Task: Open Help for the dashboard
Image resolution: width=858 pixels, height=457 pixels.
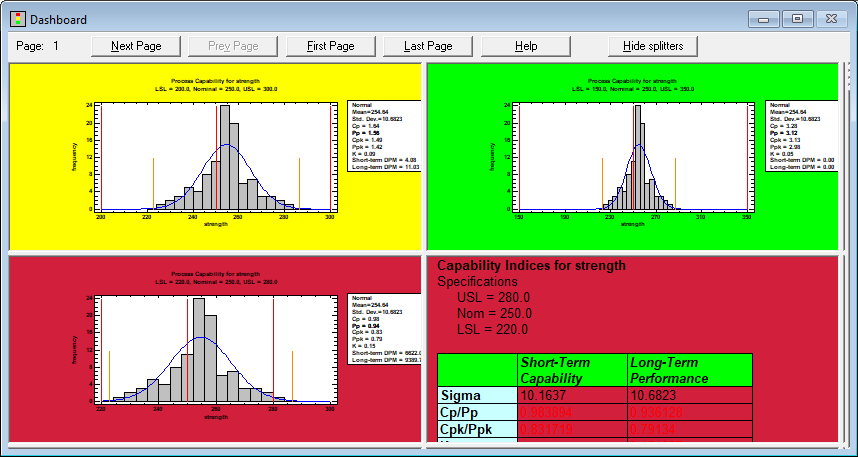Action: point(526,46)
